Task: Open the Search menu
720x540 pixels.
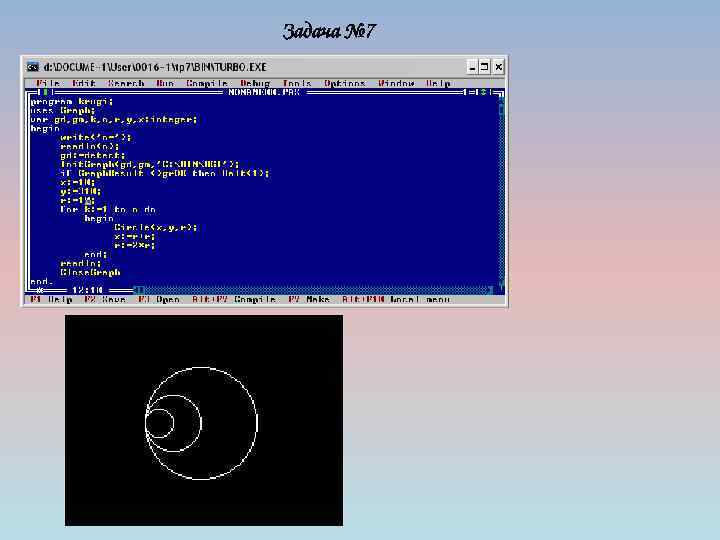Action: 126,83
